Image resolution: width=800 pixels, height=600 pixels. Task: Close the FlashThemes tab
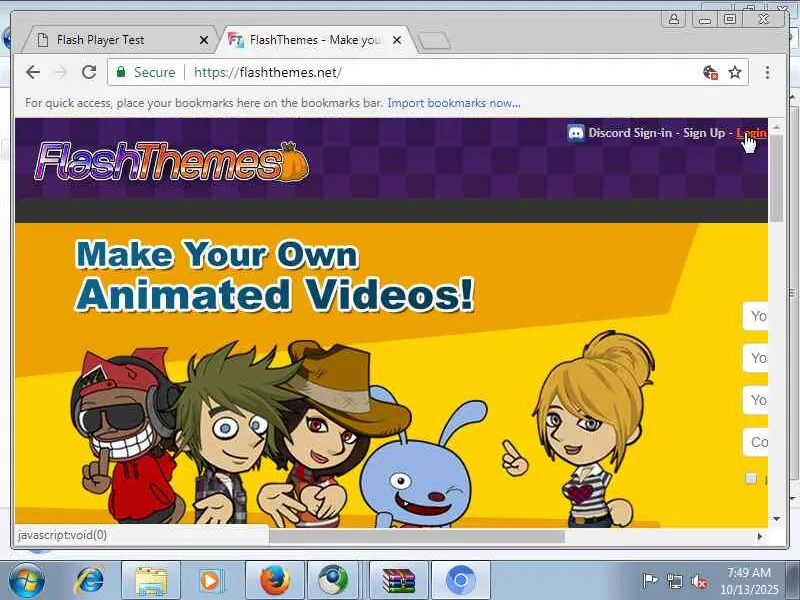pyautogui.click(x=397, y=40)
